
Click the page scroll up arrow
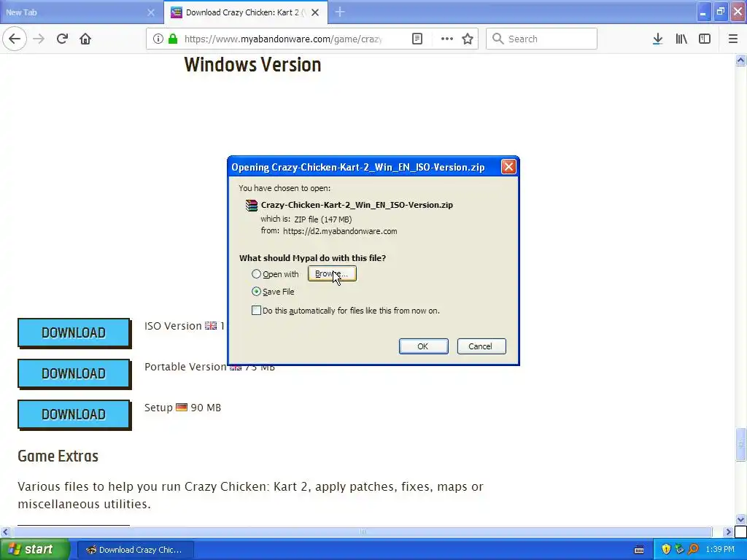740,60
